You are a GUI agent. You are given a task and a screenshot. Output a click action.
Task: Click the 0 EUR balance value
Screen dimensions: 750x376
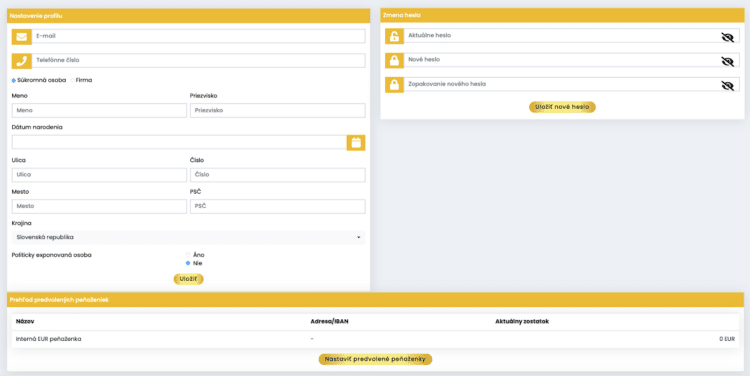727,339
